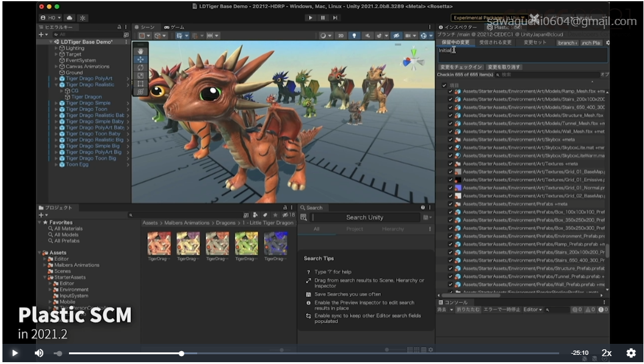644x364 pixels.
Task: Click the 変更を取り消す button
Action: [x=504, y=67]
